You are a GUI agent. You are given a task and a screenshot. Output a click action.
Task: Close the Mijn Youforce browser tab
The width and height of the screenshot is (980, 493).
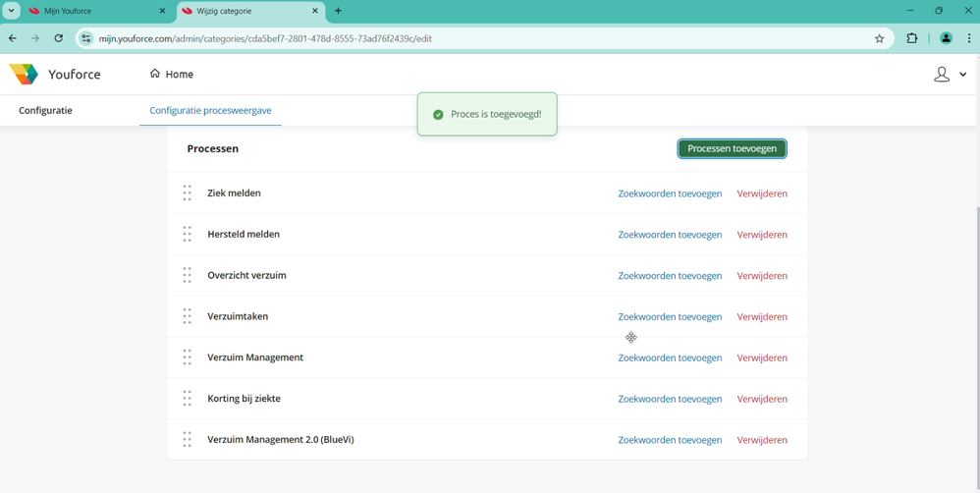click(x=162, y=11)
